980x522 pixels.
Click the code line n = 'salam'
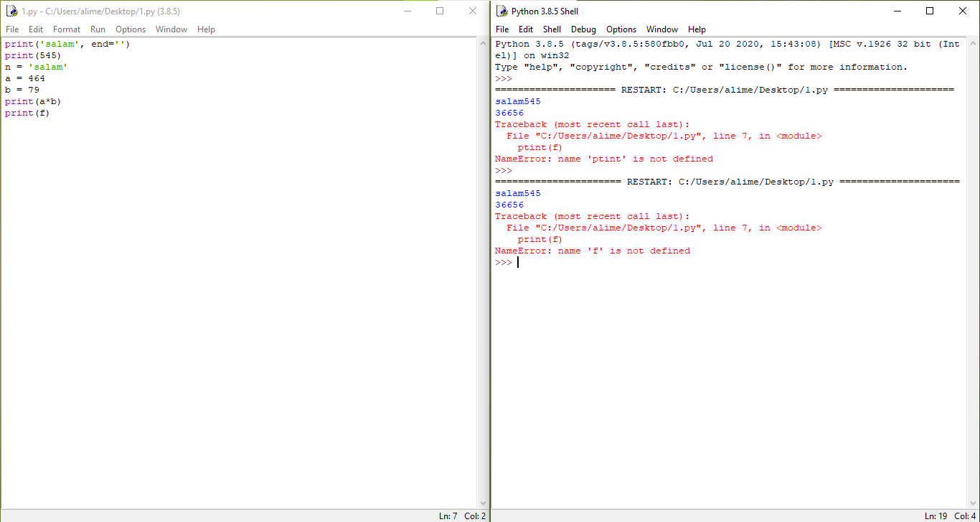coord(36,67)
